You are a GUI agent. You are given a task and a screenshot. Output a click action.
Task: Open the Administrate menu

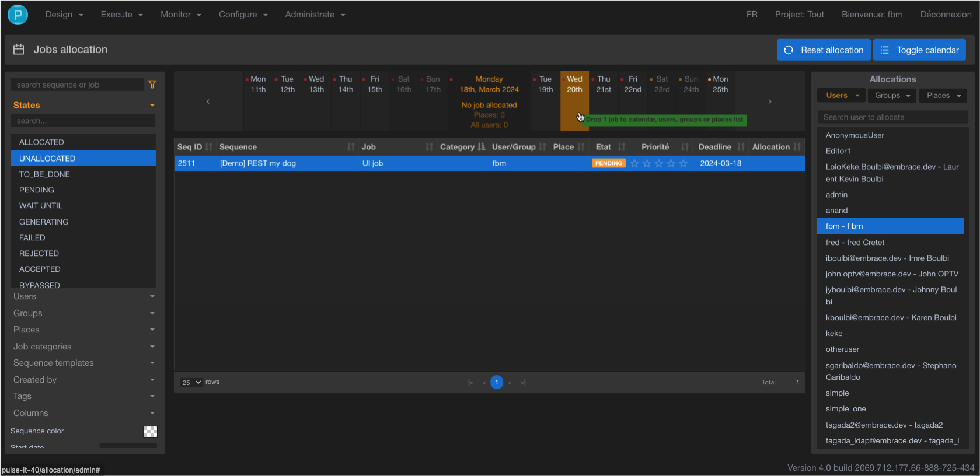point(315,15)
